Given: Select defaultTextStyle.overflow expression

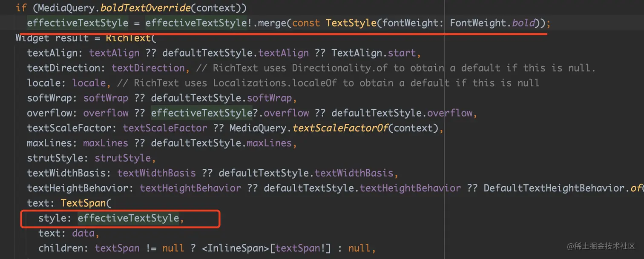Looking at the screenshot, I should (x=402, y=113).
